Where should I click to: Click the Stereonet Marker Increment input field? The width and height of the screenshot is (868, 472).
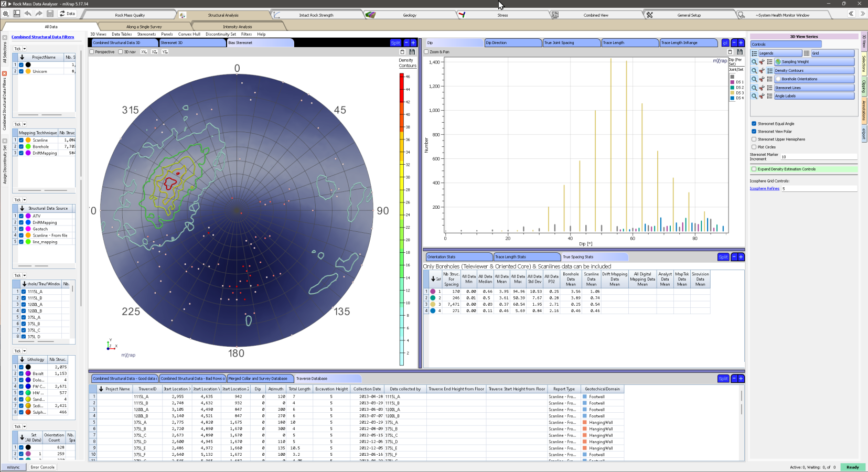819,157
